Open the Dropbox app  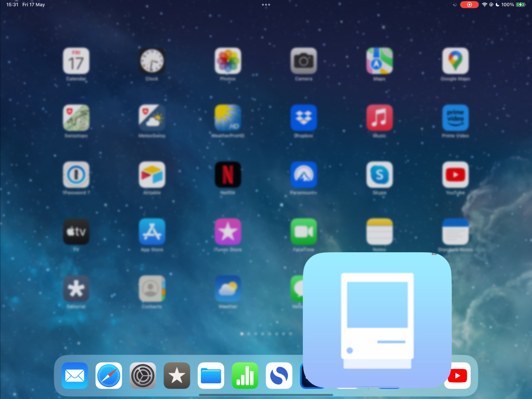coord(304,118)
